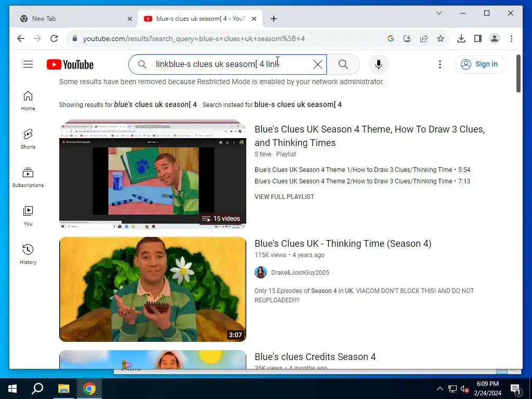Screen dimensions: 532x399
Task: Open the 15 videos playlist thumbnail
Action: pos(153,174)
